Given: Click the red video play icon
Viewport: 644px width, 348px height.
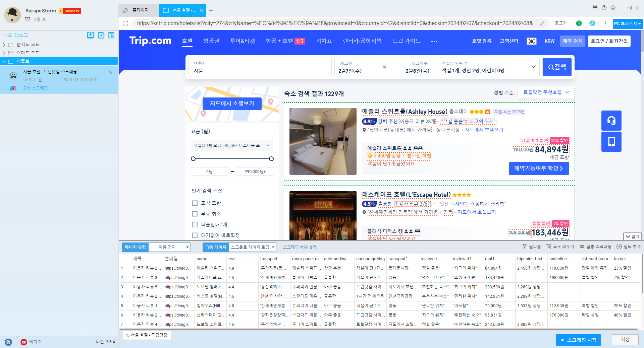Looking at the screenshot, I should click(x=23, y=342).
